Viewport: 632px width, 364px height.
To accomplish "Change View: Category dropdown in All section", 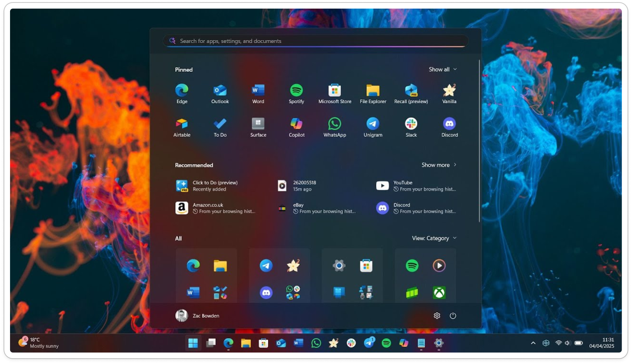I will pos(433,238).
